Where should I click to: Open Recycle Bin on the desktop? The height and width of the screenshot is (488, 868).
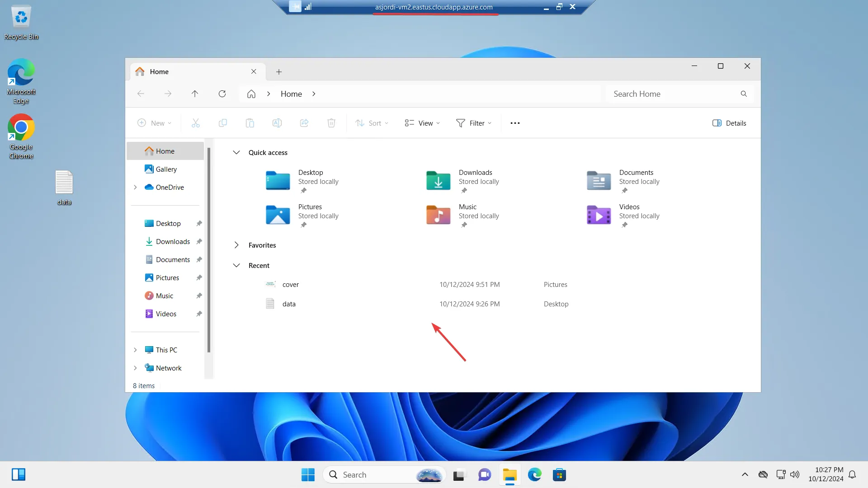[21, 23]
